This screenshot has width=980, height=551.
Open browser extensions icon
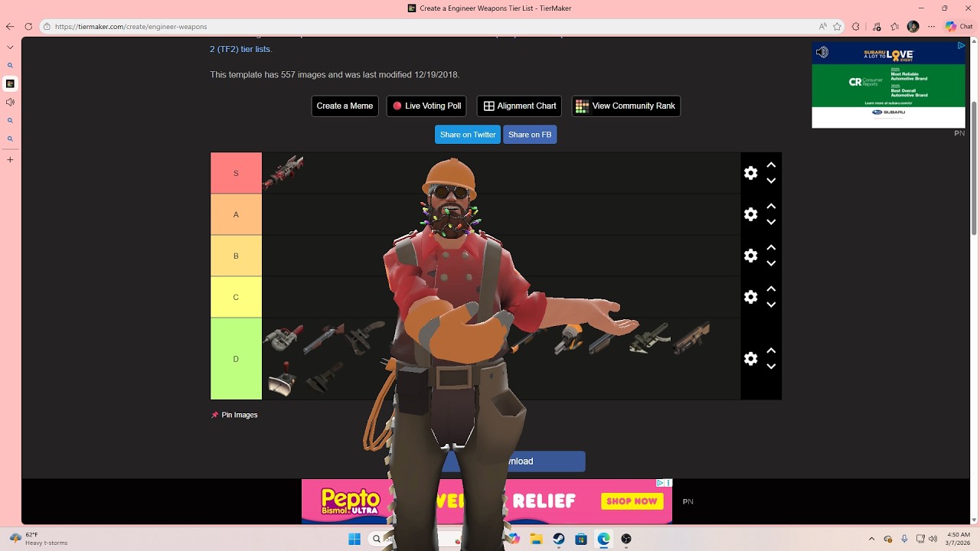coord(856,26)
